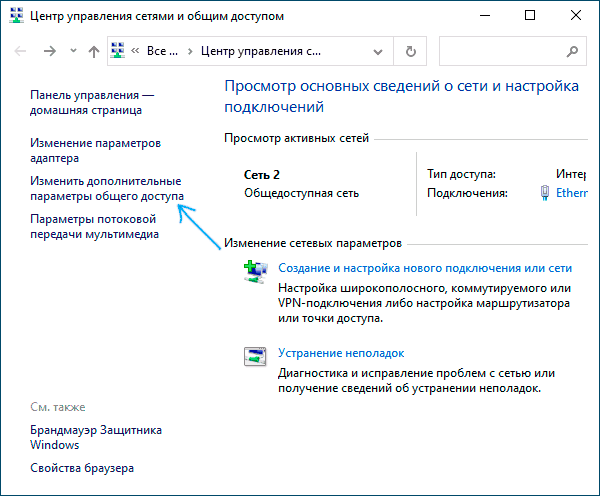Click the 'Просмотр активных сетей' heading
Viewport: 600px width, 496px height.
pyautogui.click(x=297, y=138)
